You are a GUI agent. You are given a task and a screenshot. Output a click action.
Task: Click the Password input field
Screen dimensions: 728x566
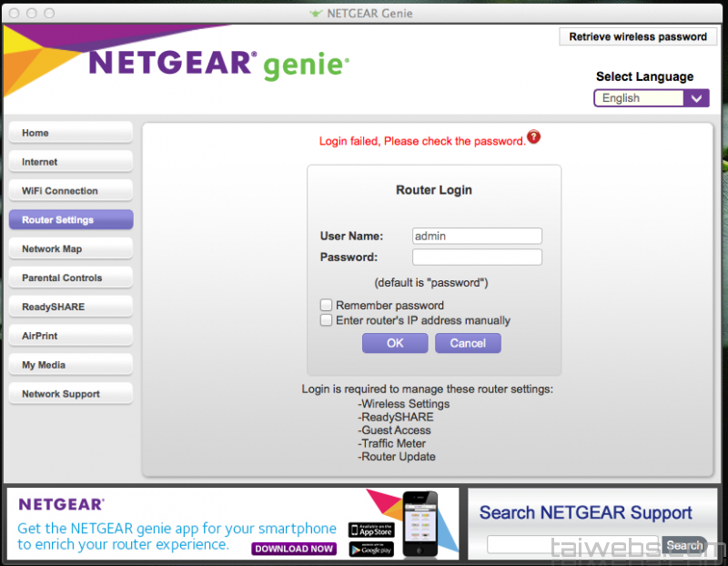[x=477, y=258]
